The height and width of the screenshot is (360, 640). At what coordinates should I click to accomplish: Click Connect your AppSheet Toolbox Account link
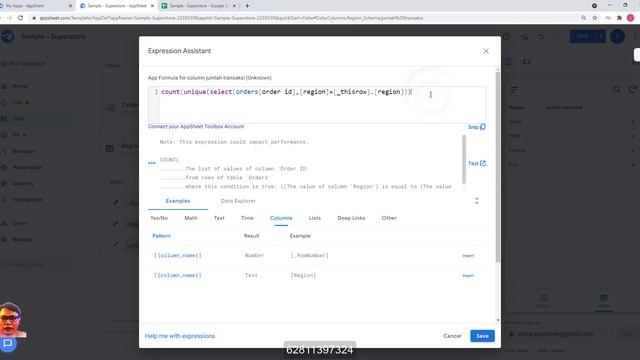click(x=196, y=127)
